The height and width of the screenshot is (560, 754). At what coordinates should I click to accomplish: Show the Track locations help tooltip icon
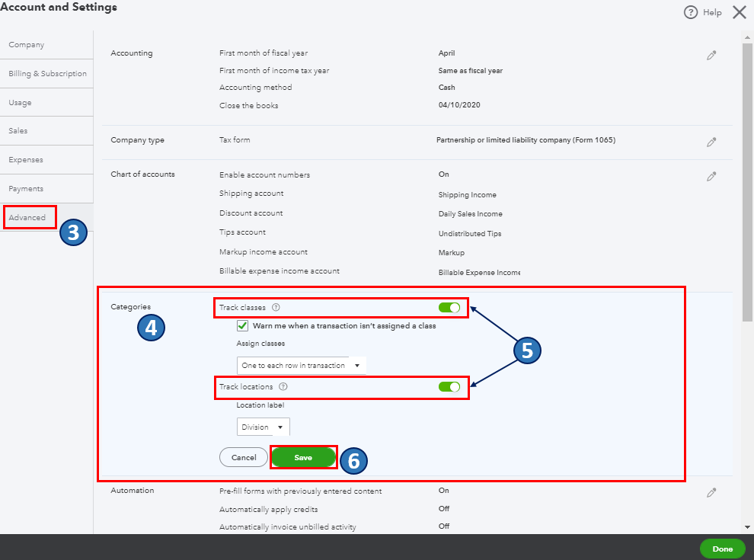click(x=283, y=387)
